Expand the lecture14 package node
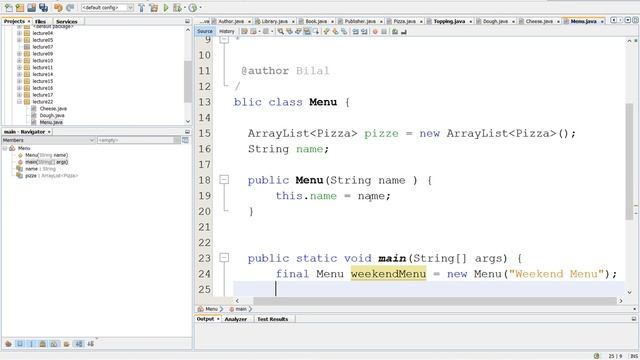The height and width of the screenshot is (360, 640). point(19,74)
